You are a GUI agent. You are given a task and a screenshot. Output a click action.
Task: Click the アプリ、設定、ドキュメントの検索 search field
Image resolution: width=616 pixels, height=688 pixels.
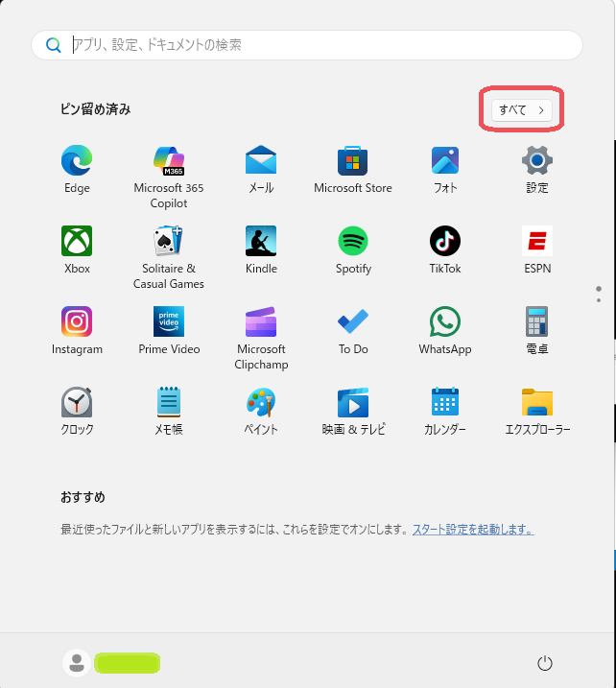307,45
